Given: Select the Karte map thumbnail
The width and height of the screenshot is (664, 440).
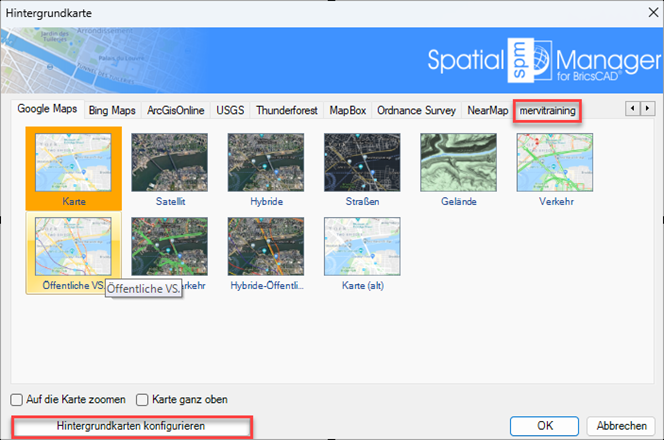Looking at the screenshot, I should click(x=73, y=163).
